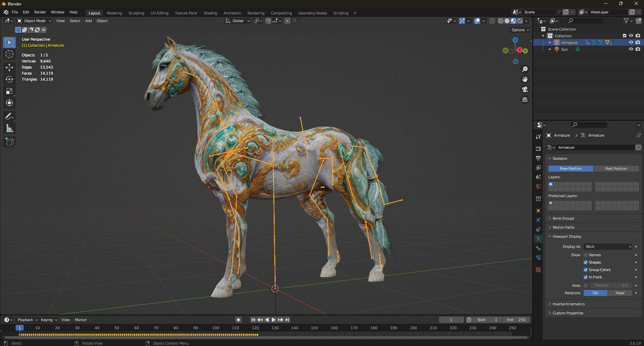The image size is (644, 346).
Task: Open the Keying popover in the timeline
Action: [x=49, y=320]
